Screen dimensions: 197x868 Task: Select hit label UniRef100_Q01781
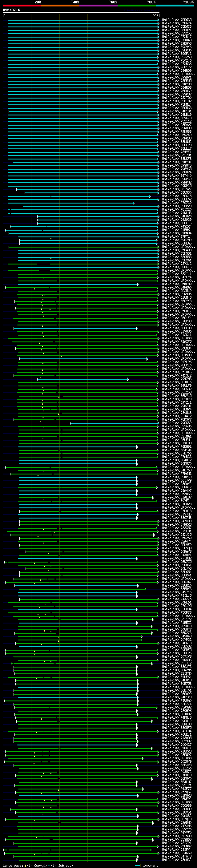(177, 156)
